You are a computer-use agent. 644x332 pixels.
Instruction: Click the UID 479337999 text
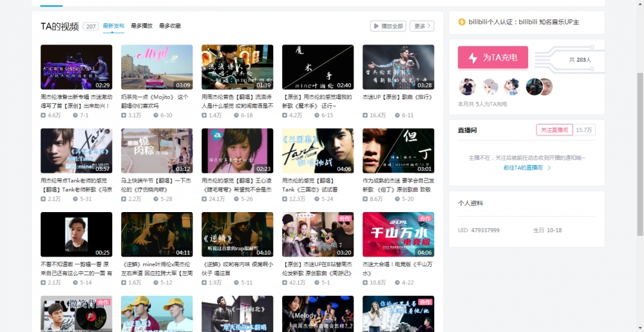point(479,230)
